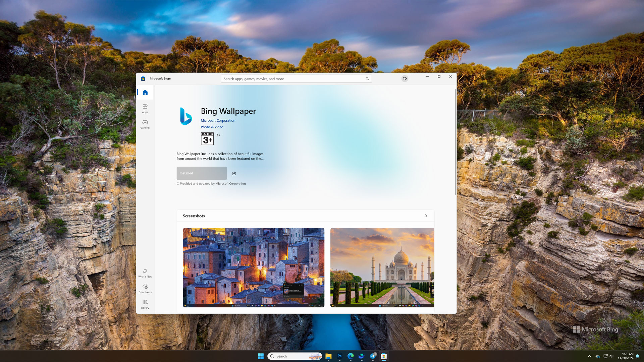
Task: Click the Bing Wallpaper logo icon
Action: 186,116
